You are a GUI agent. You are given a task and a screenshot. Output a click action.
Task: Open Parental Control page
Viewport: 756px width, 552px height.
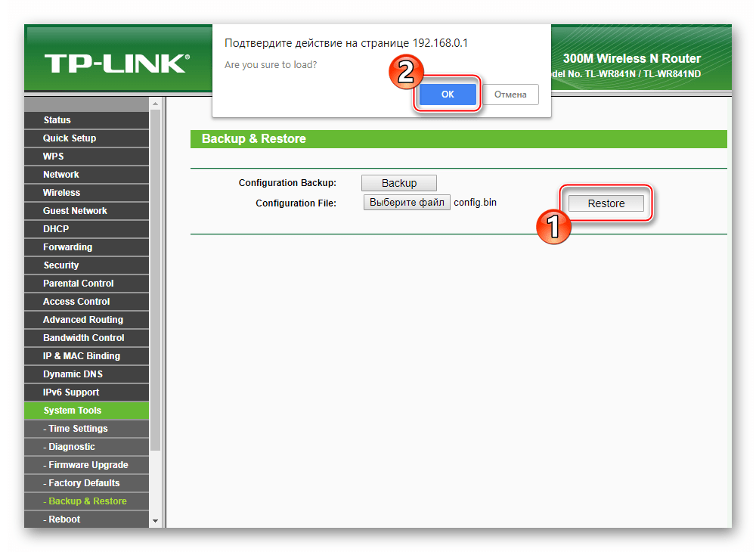click(86, 284)
